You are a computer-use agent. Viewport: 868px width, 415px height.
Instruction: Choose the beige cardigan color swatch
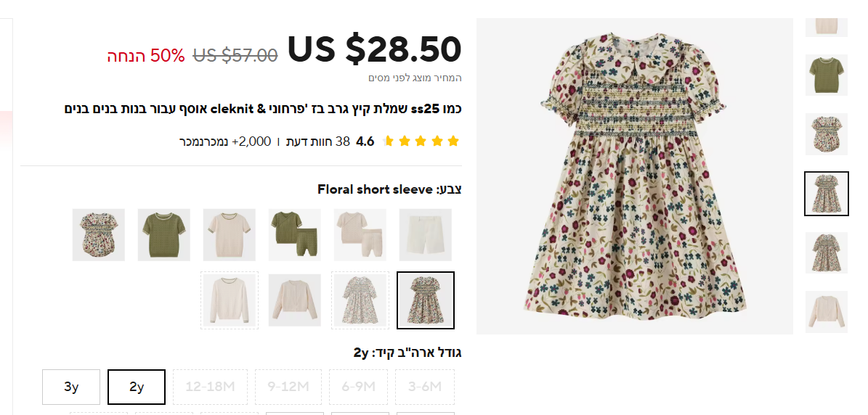coord(295,300)
